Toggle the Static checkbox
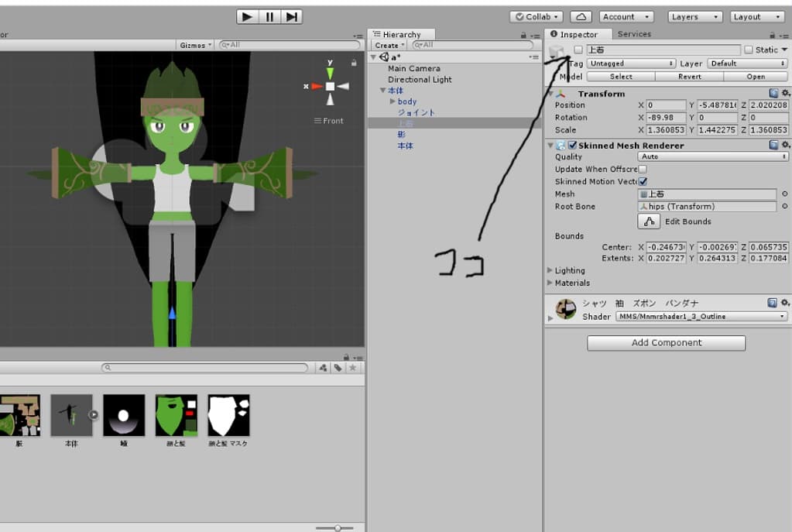792x532 pixels. pos(748,50)
